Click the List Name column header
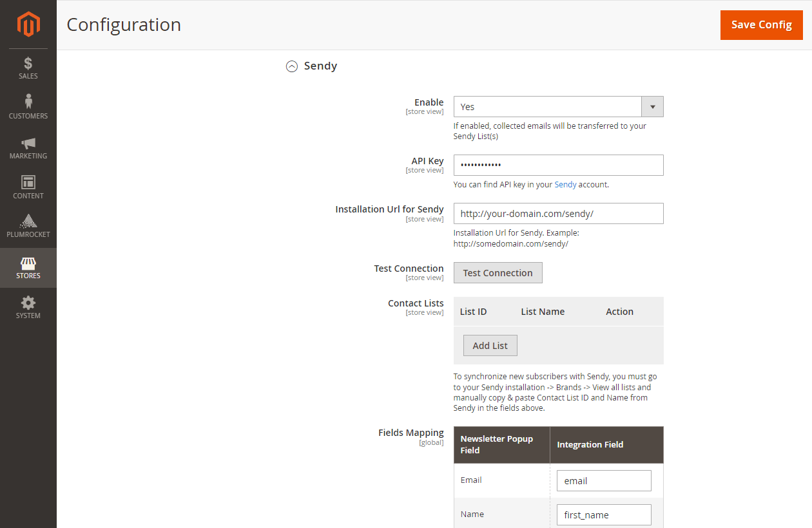This screenshot has height=528, width=812. coord(543,312)
